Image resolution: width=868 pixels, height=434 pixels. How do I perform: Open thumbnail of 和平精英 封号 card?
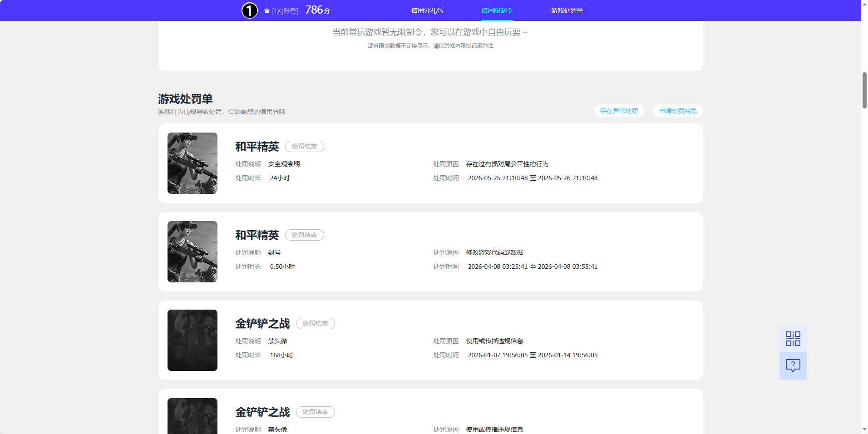[192, 252]
